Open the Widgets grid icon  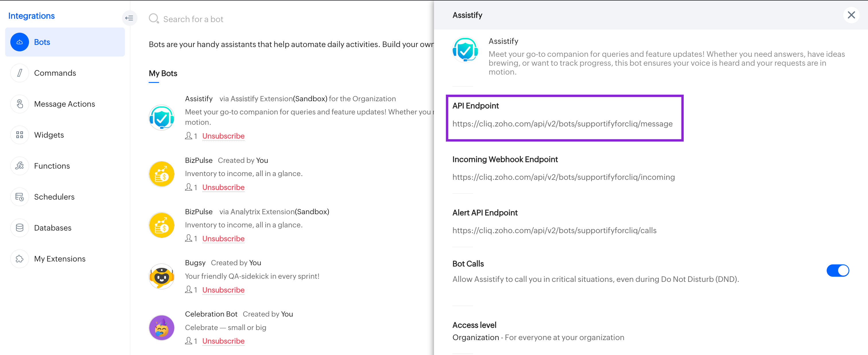coord(20,135)
